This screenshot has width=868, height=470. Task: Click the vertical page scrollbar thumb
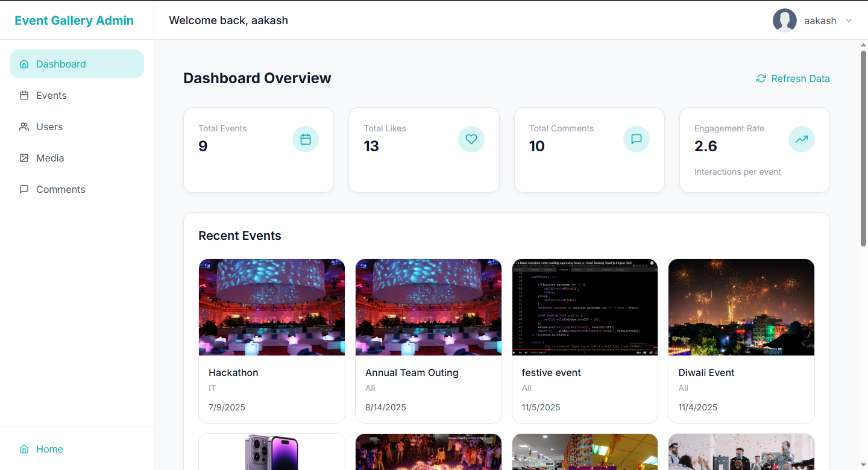(x=863, y=148)
